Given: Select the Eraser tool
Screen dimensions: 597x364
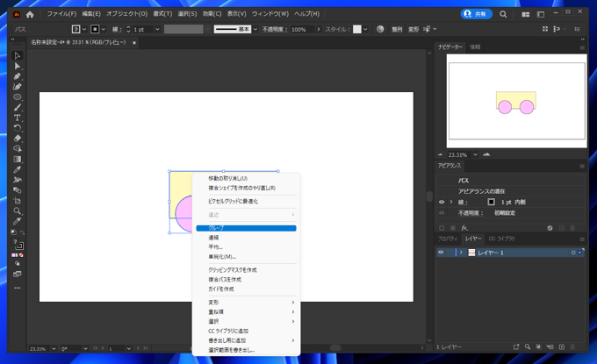Looking at the screenshot, I should point(18,139).
